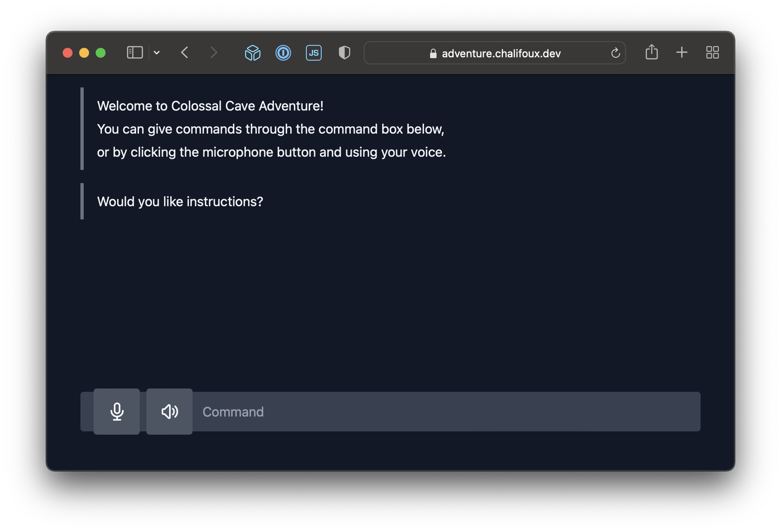Screen dimensions: 781x532
Task: Minimize the Safari window
Action: click(x=84, y=53)
